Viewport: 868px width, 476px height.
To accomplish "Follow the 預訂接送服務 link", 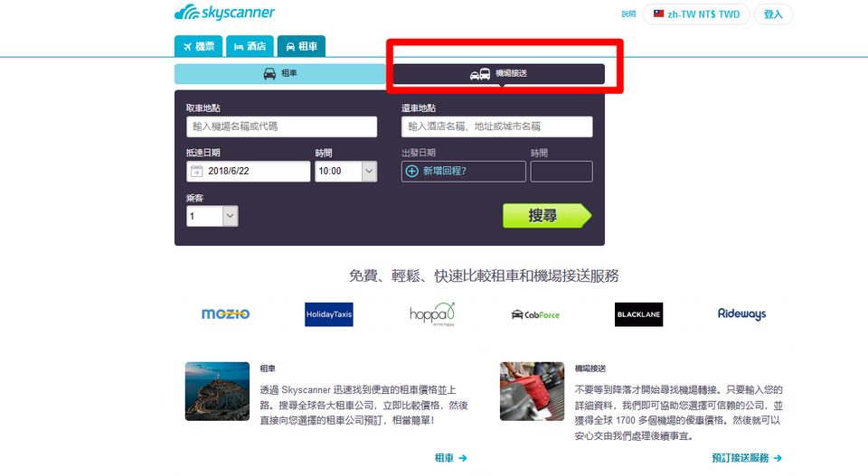I will click(x=746, y=458).
